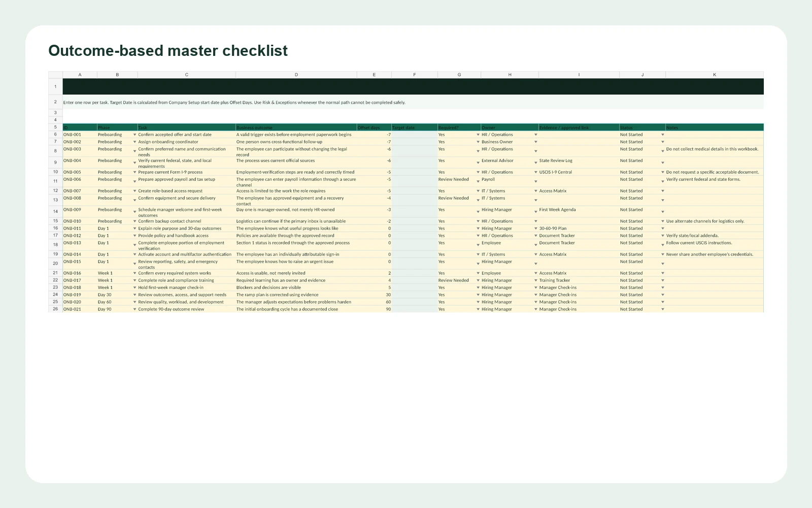Select column A header
Image resolution: width=812 pixels, height=508 pixels.
pos(80,75)
